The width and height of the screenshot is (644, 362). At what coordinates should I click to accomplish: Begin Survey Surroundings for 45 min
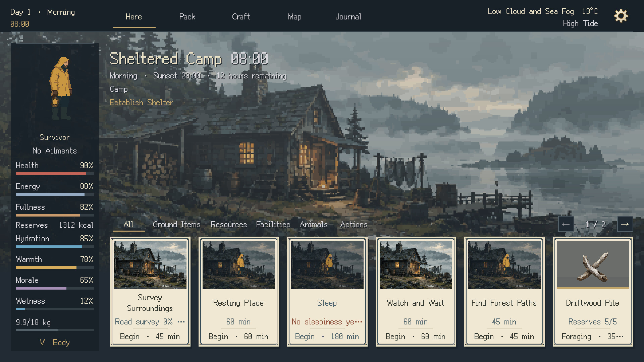pos(150,337)
